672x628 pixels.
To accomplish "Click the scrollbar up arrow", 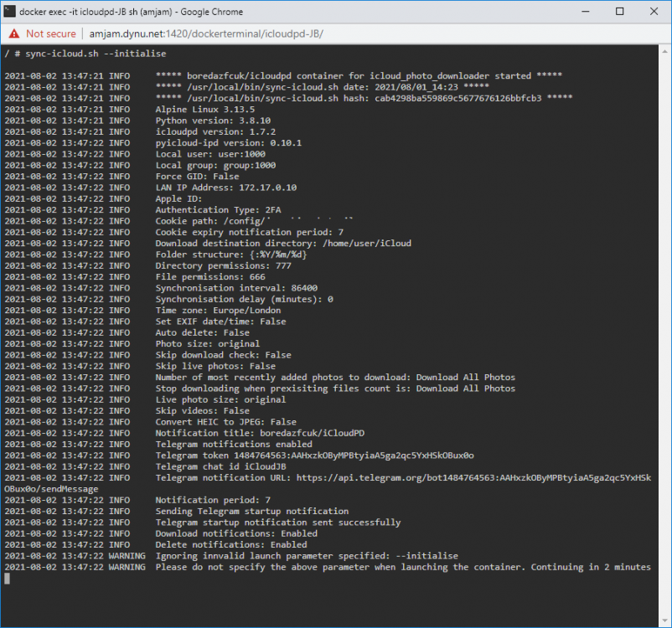I will click(665, 50).
